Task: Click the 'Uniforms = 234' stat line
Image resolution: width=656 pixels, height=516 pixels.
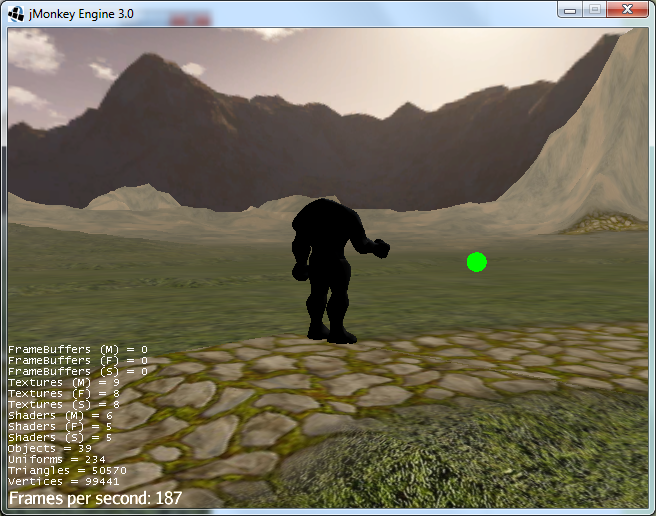Action: tap(55, 459)
